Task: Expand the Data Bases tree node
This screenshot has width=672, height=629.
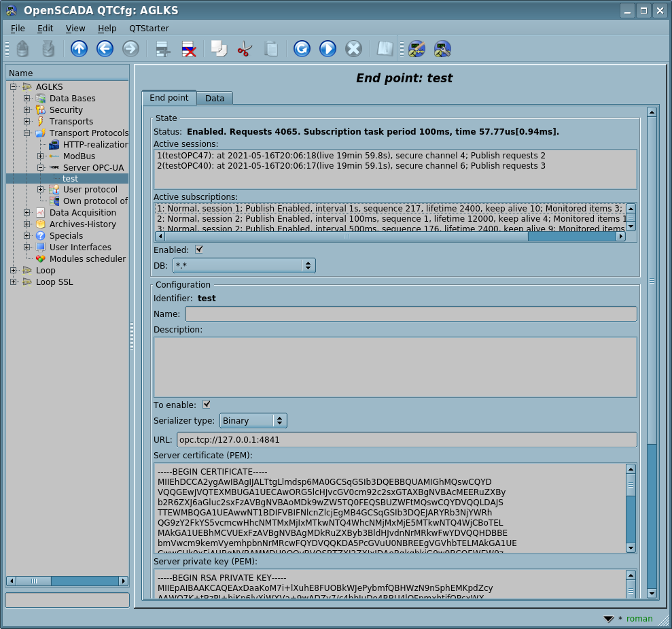Action: click(x=27, y=98)
